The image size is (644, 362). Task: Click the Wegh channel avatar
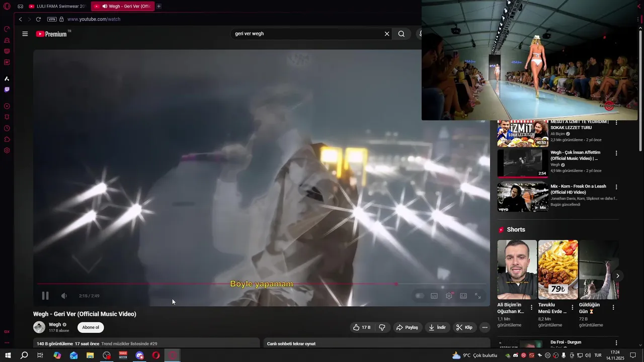[x=39, y=327]
